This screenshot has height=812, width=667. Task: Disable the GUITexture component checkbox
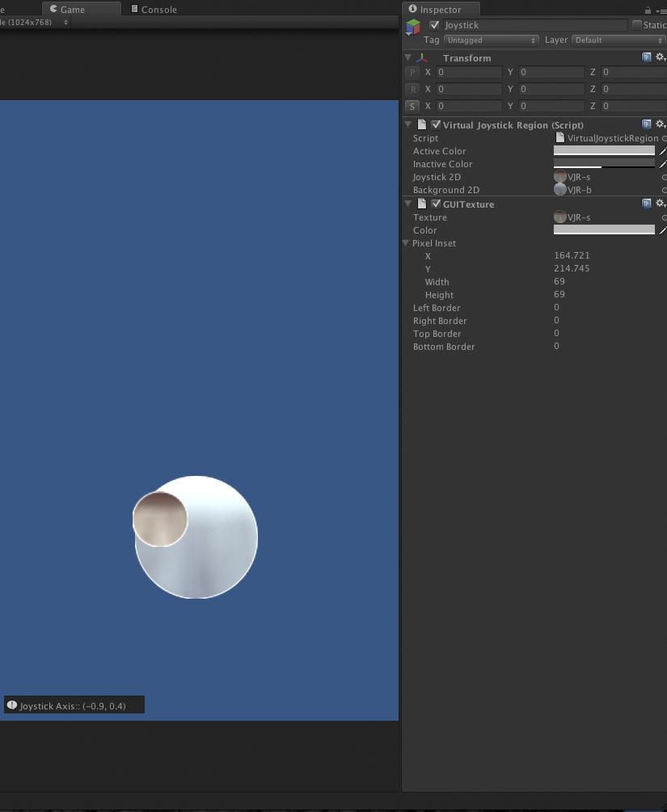[436, 204]
